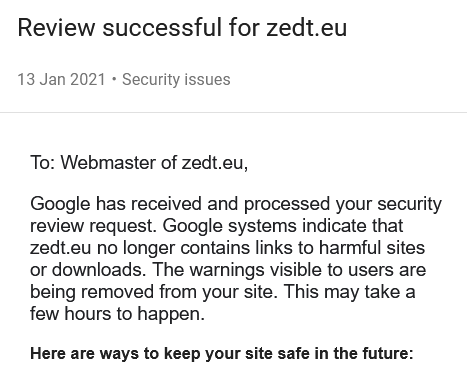Image resolution: width=467 pixels, height=368 pixels.
Task: Click the word 'Google' starting the paragraph
Action: pyautogui.click(x=60, y=204)
